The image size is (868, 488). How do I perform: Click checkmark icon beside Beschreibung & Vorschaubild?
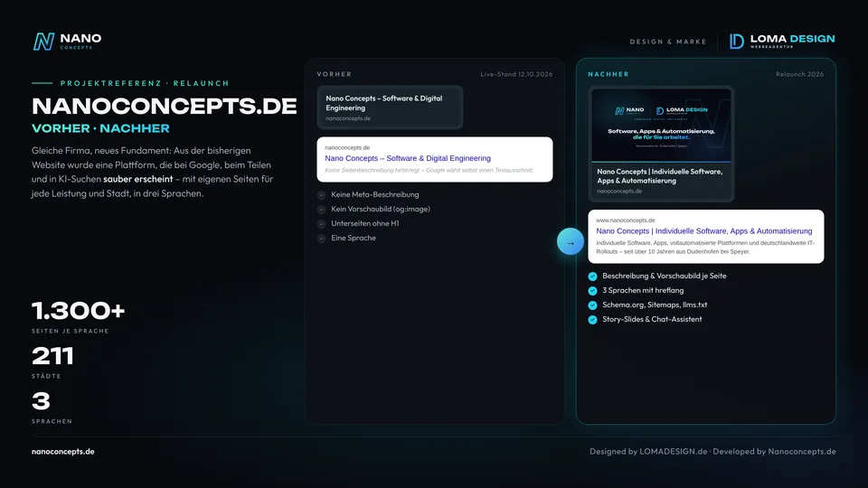point(592,277)
